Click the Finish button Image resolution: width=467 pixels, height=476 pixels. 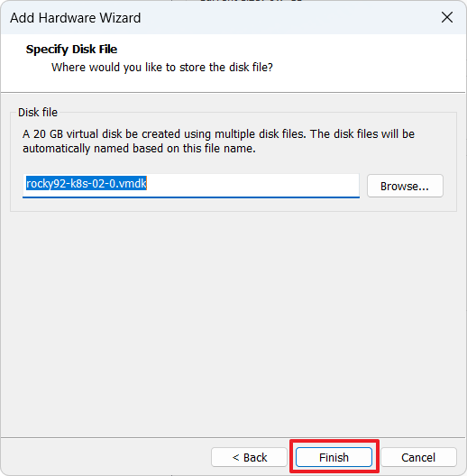pos(334,457)
